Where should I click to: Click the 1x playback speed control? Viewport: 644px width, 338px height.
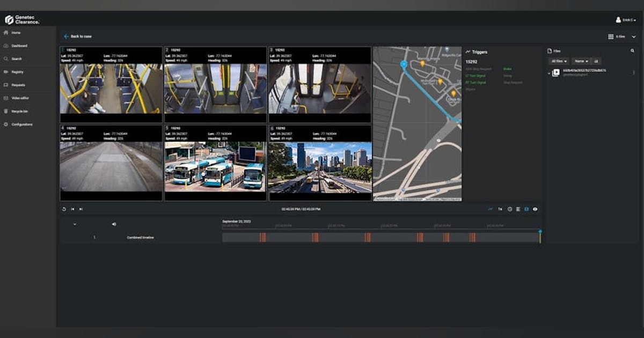(x=500, y=209)
